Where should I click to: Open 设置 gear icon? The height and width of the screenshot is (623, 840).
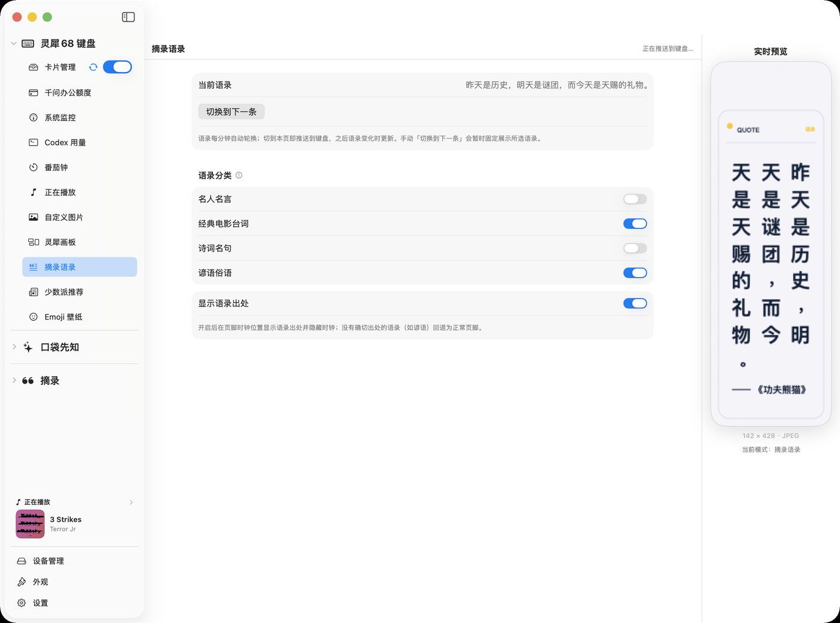(22, 603)
